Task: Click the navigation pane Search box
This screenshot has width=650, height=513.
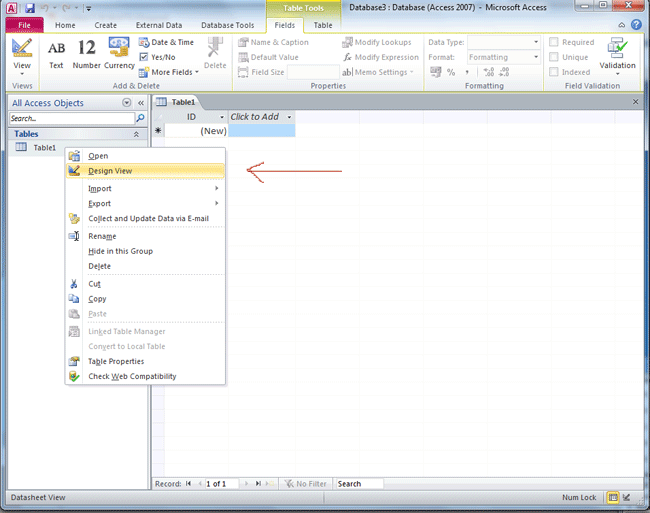Action: (x=72, y=118)
